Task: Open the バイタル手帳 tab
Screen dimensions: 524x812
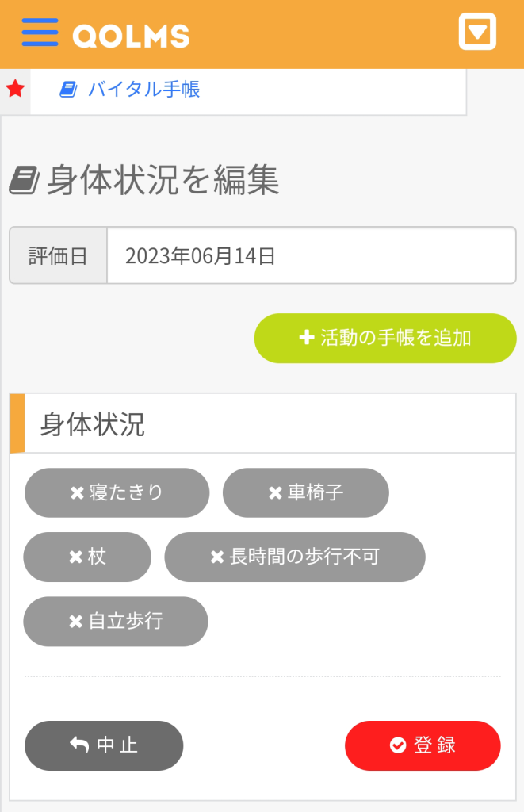Action: tap(143, 90)
